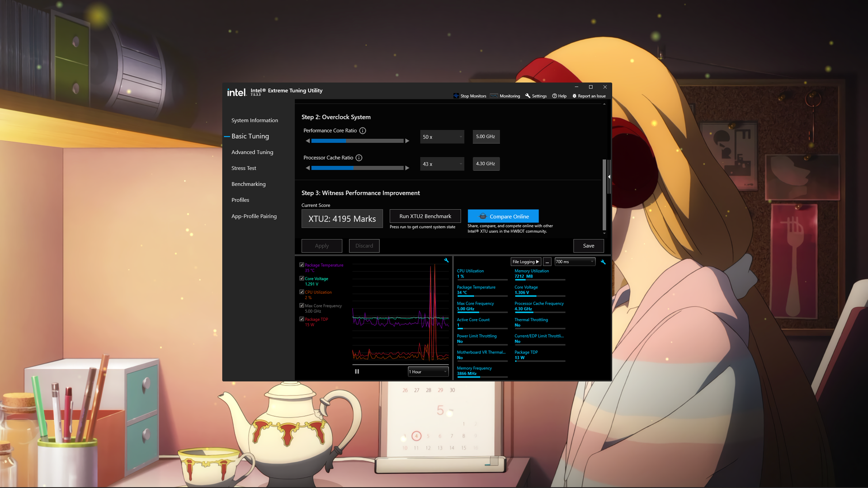Click Motherboard VR Thermal monitor entry
The image size is (868, 488).
(x=482, y=355)
